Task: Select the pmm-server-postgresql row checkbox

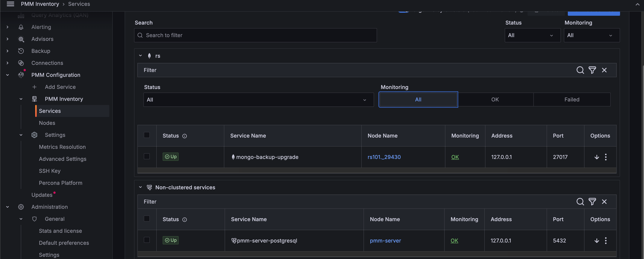Action: coord(147,240)
